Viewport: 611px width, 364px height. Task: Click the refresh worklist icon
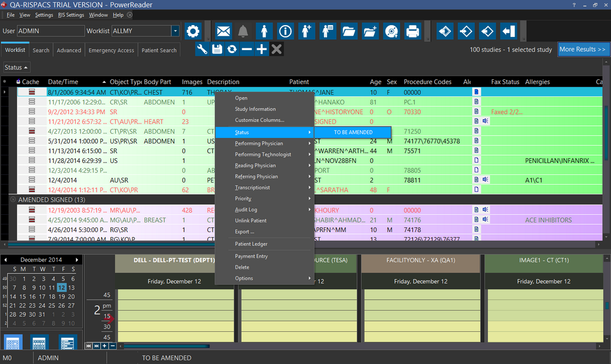tap(232, 50)
